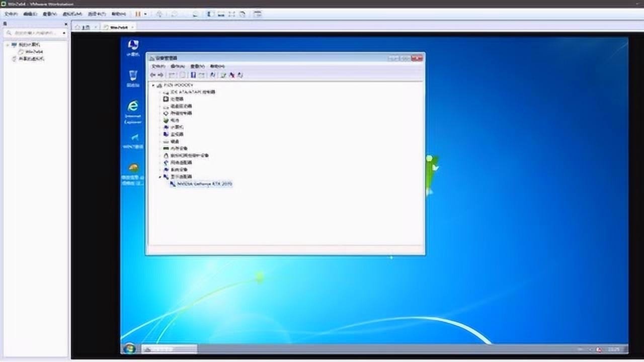Expand the 存储控制器 storage controllers category

(160, 114)
